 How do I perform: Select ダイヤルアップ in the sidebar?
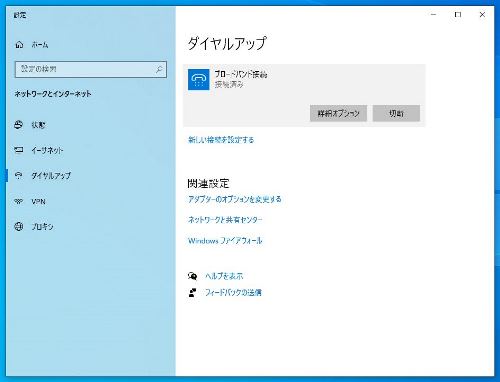pos(51,176)
